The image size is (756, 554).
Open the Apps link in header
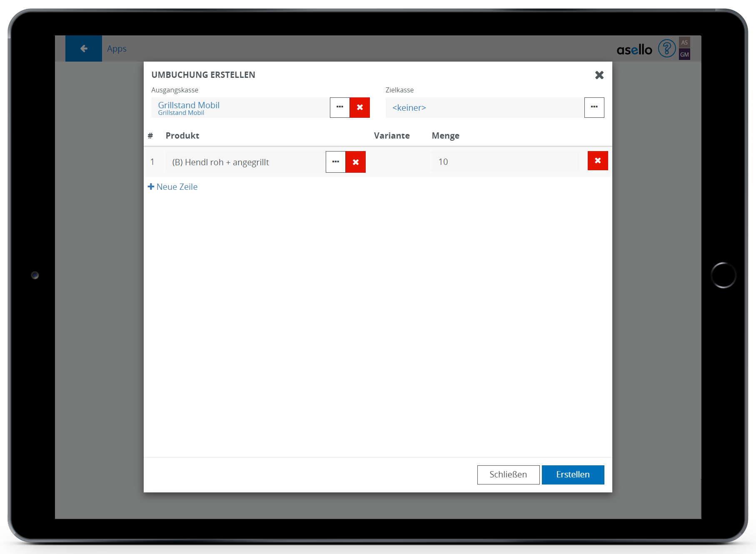(117, 49)
